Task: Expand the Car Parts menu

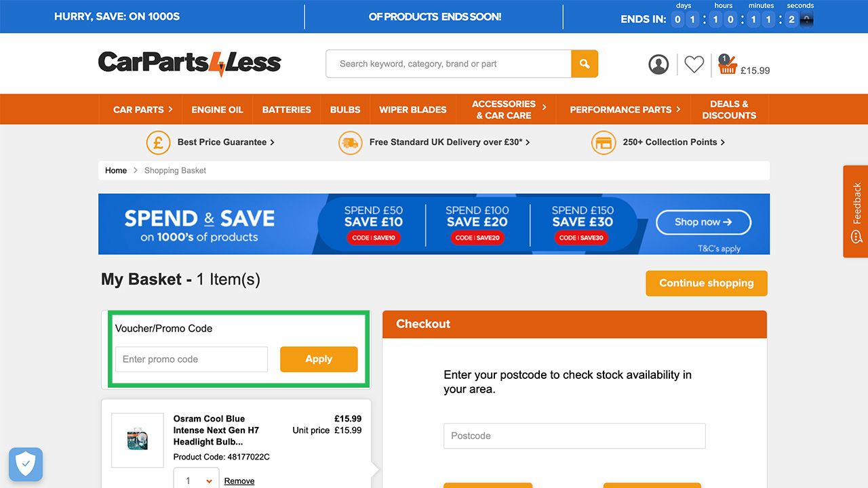Action: pos(142,109)
